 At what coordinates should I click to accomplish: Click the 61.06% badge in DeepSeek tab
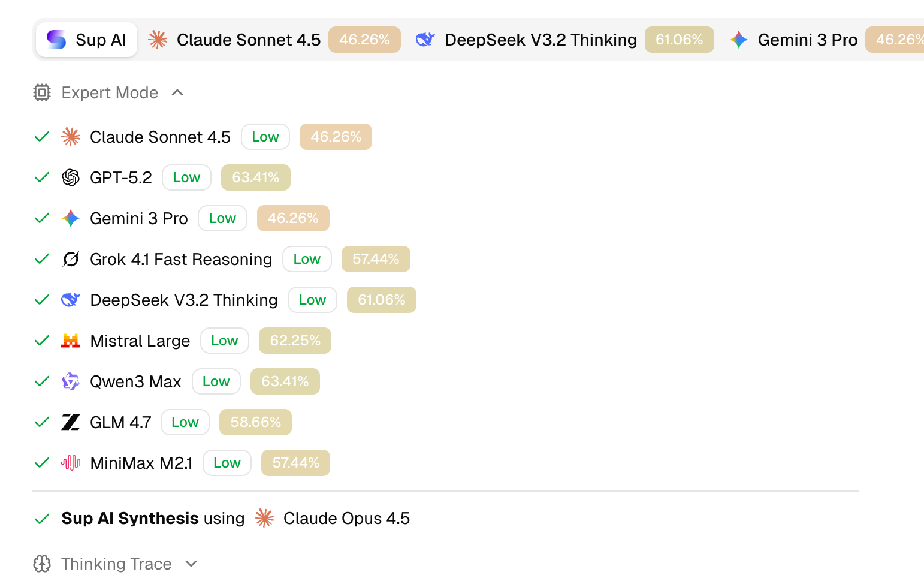680,40
